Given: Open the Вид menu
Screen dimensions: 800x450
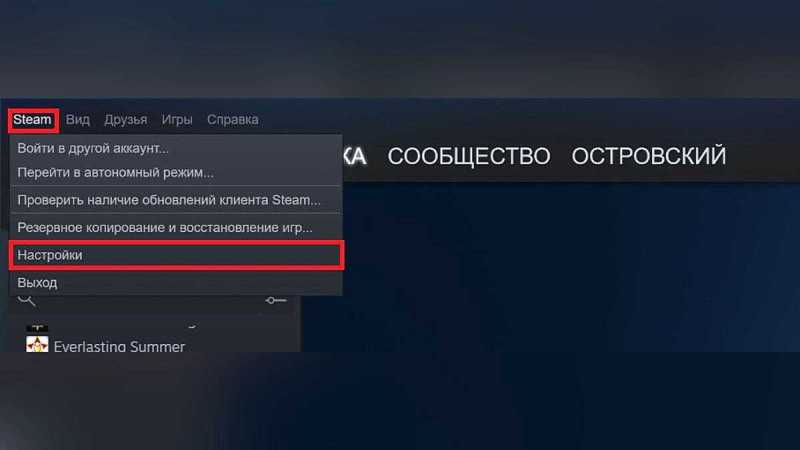Looking at the screenshot, I should coord(78,120).
